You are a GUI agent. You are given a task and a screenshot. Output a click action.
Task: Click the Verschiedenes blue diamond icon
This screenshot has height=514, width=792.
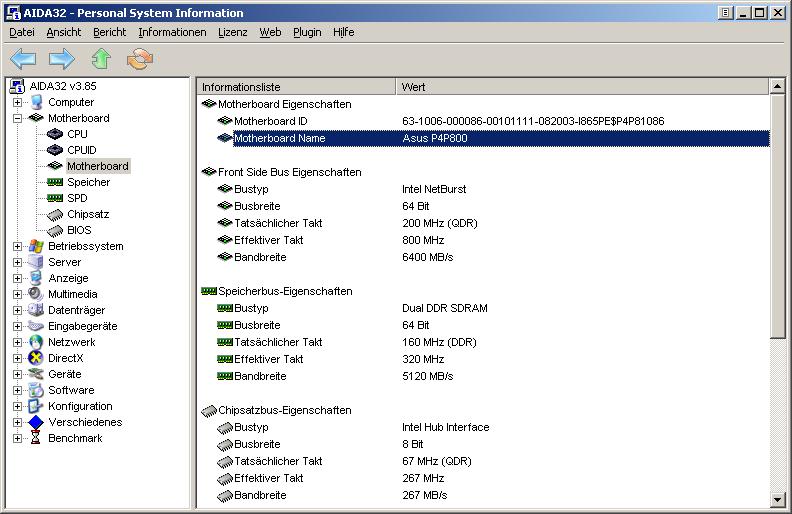tap(36, 422)
